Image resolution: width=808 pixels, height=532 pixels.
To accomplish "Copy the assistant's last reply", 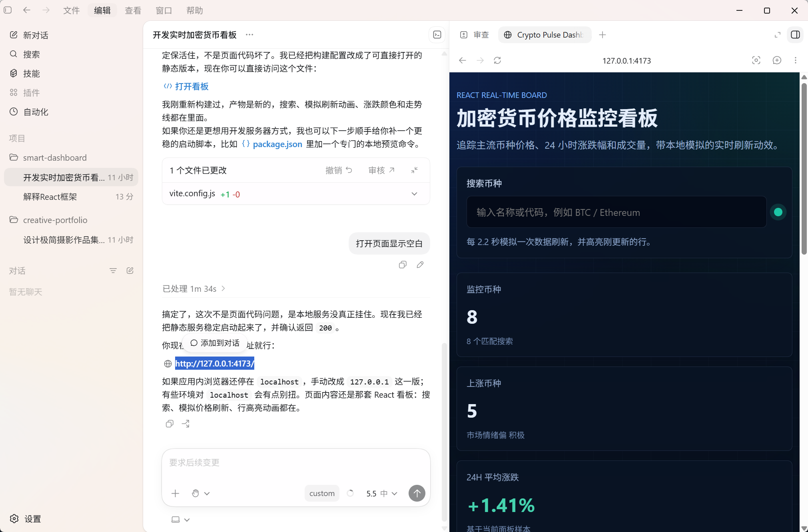I will [170, 424].
